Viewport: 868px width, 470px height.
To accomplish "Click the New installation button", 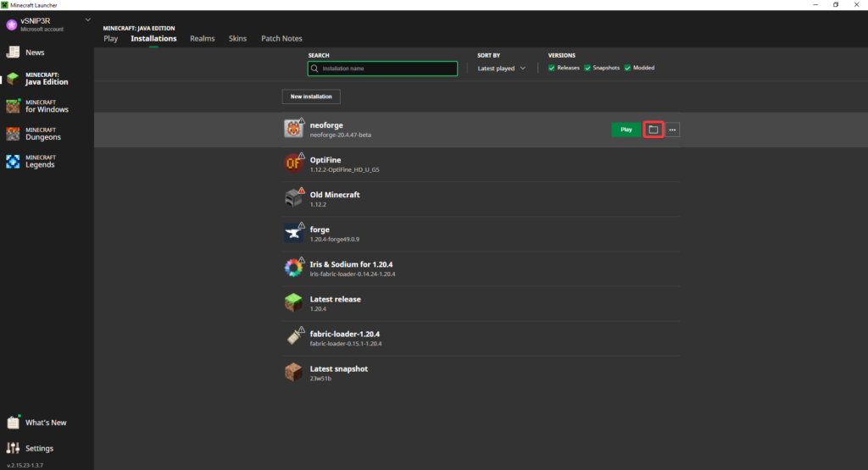I will 311,97.
